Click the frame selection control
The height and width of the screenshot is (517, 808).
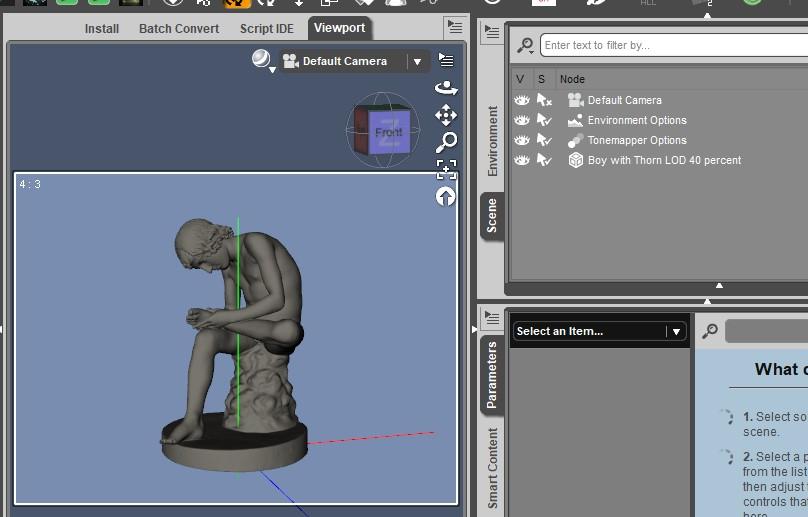pos(446,169)
